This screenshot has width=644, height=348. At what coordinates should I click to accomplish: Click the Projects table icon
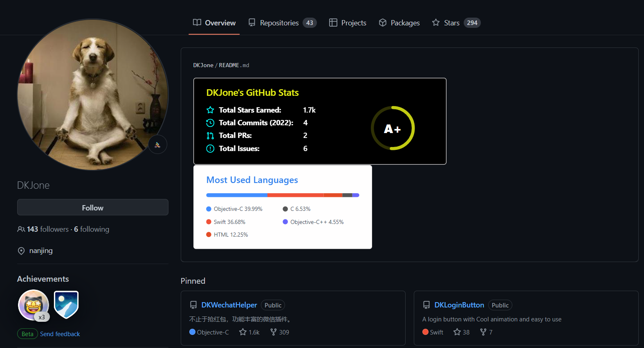(333, 23)
